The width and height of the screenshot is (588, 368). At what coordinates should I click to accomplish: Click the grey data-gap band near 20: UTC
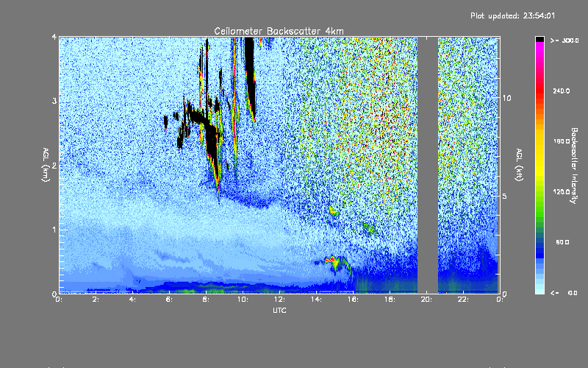(428, 165)
